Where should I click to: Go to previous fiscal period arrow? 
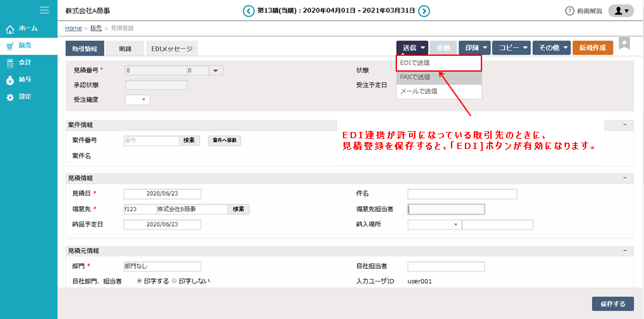[x=249, y=11]
